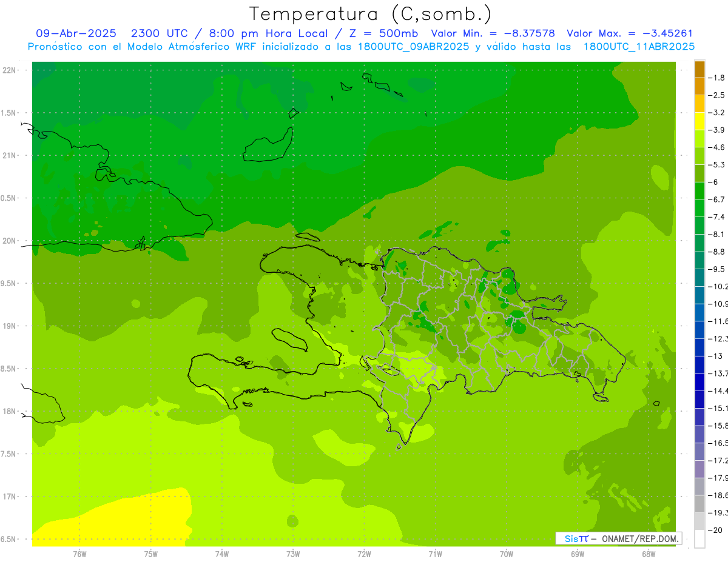Select the date '09-Abr-2025' in header
Viewport: 728px width, 562px height.
point(76,33)
